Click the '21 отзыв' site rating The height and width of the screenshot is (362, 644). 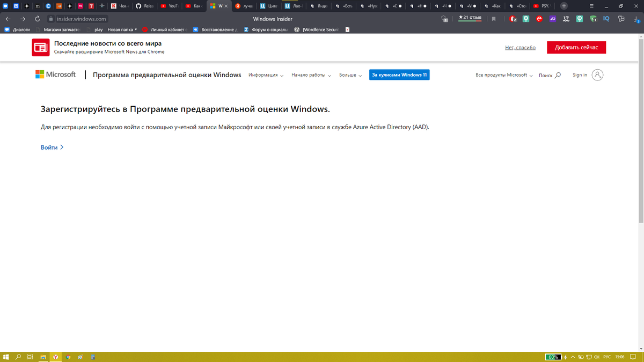tap(470, 18)
